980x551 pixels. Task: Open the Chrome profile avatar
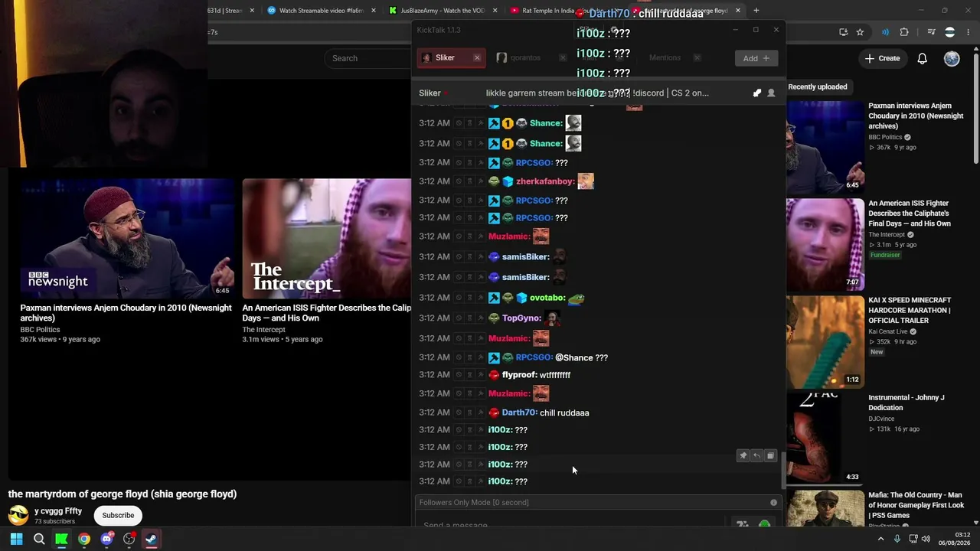pyautogui.click(x=949, y=32)
